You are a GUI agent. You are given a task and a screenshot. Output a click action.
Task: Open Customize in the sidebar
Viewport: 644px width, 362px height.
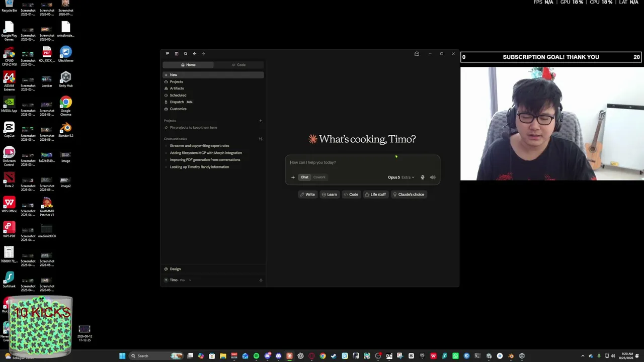(213, 109)
